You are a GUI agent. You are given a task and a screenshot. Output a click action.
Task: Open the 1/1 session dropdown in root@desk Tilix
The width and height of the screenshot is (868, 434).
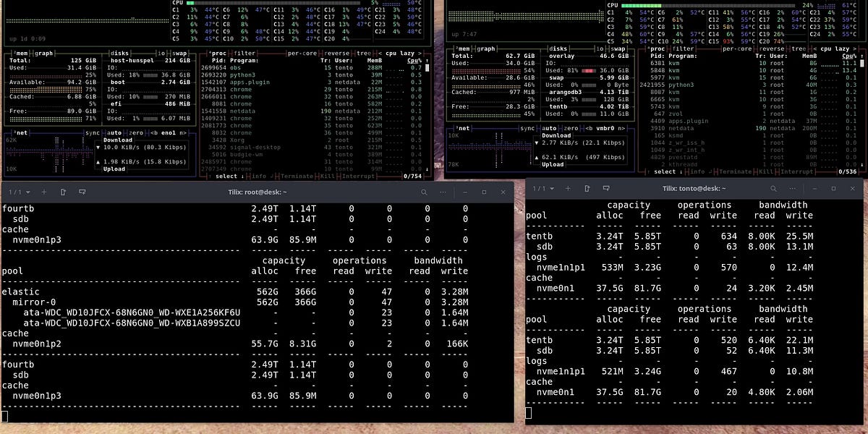click(x=20, y=192)
